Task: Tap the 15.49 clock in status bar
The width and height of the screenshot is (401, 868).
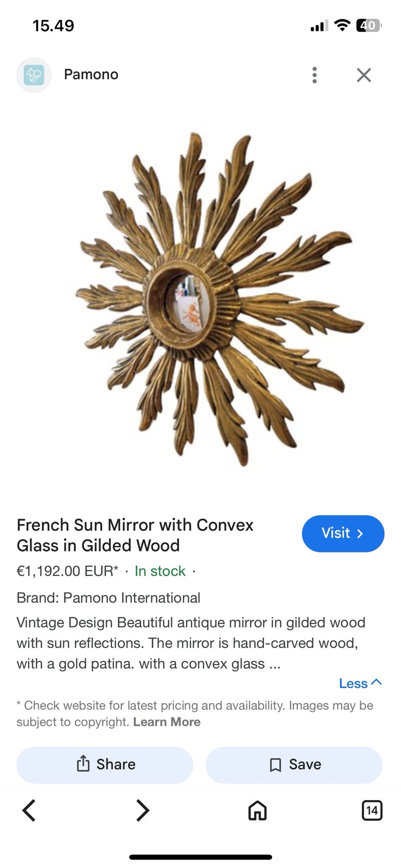Action: click(x=53, y=26)
